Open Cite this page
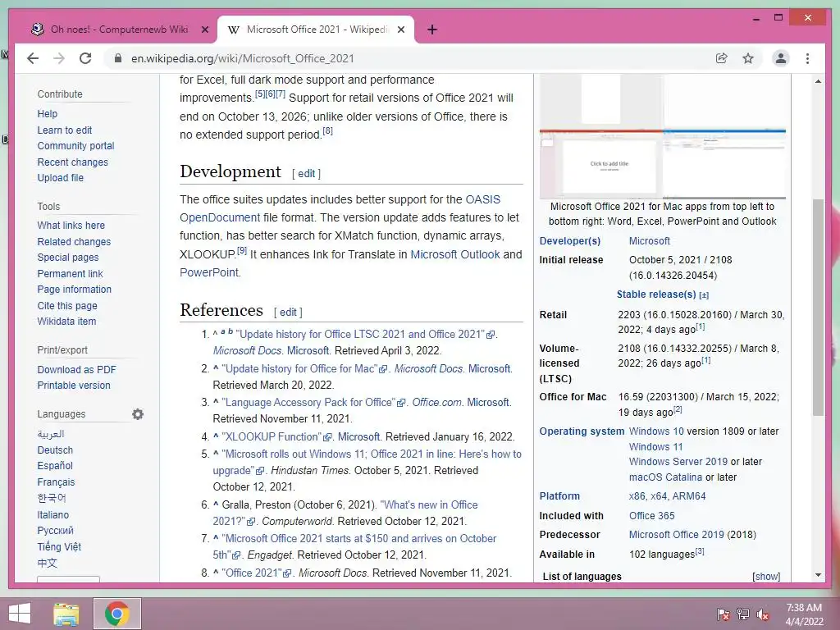840x630 pixels. pyautogui.click(x=67, y=306)
